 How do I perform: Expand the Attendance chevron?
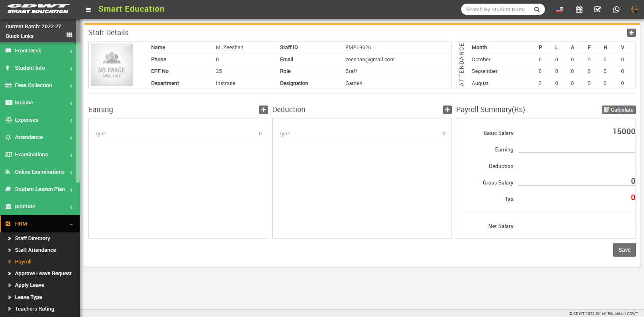pos(71,138)
